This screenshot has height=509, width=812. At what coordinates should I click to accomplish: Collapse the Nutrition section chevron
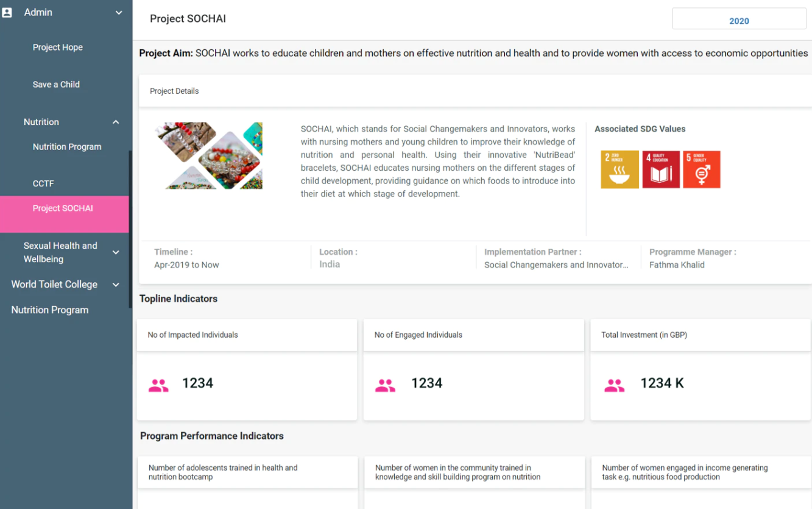pos(116,123)
